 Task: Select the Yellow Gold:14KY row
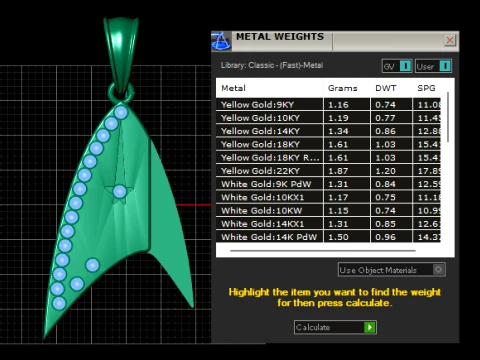click(x=328, y=131)
